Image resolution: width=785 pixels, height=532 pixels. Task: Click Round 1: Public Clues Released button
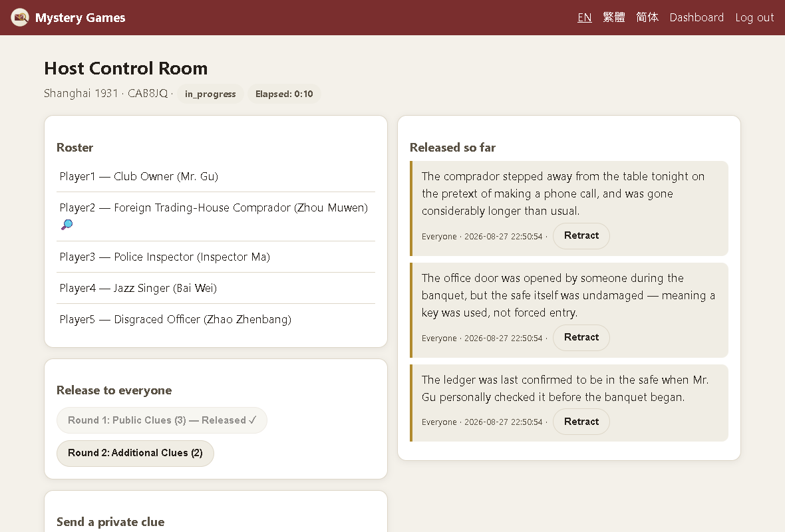pos(162,420)
